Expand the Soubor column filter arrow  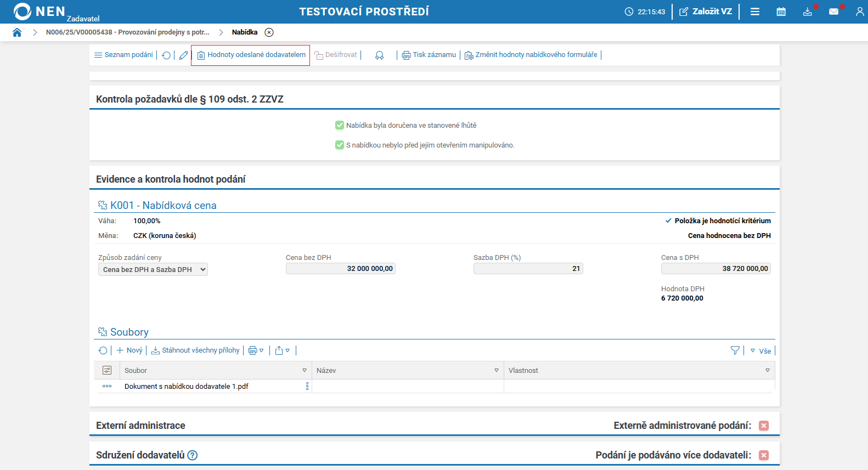coord(305,371)
